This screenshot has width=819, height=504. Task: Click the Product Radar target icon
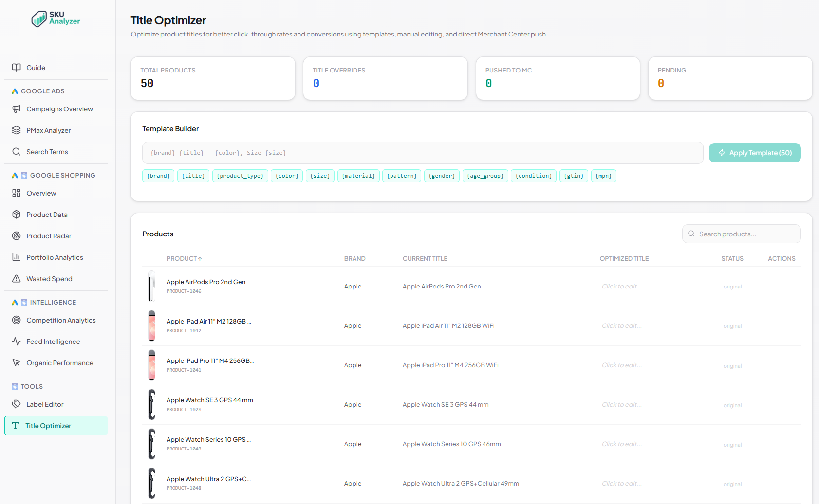coord(16,235)
